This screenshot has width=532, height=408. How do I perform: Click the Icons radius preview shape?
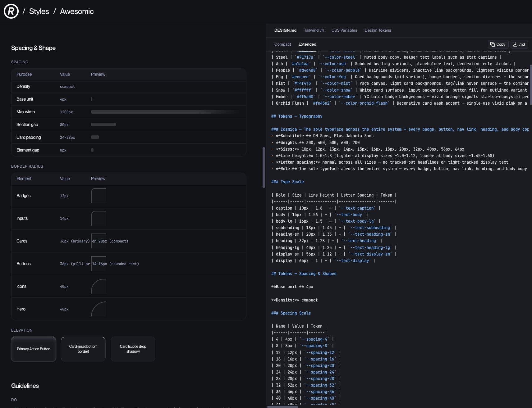[x=99, y=286]
